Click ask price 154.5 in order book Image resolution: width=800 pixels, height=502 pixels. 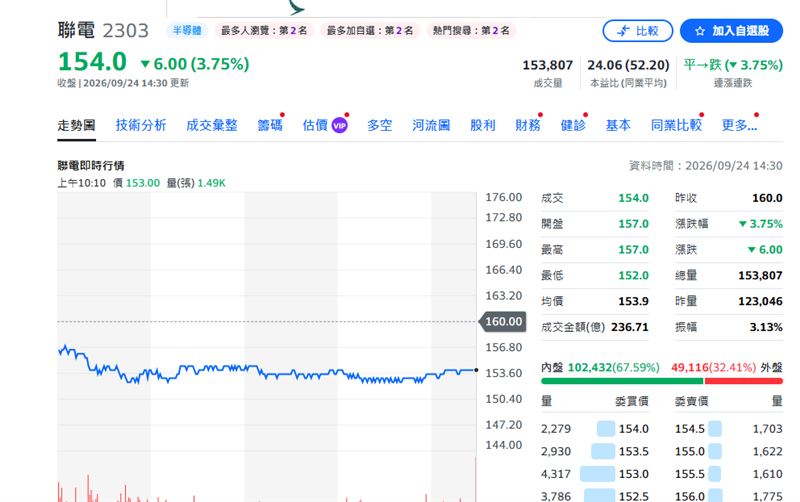(x=690, y=429)
